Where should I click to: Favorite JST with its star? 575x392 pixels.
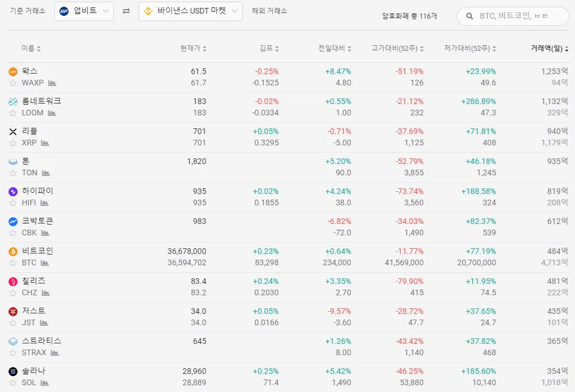tap(13, 323)
